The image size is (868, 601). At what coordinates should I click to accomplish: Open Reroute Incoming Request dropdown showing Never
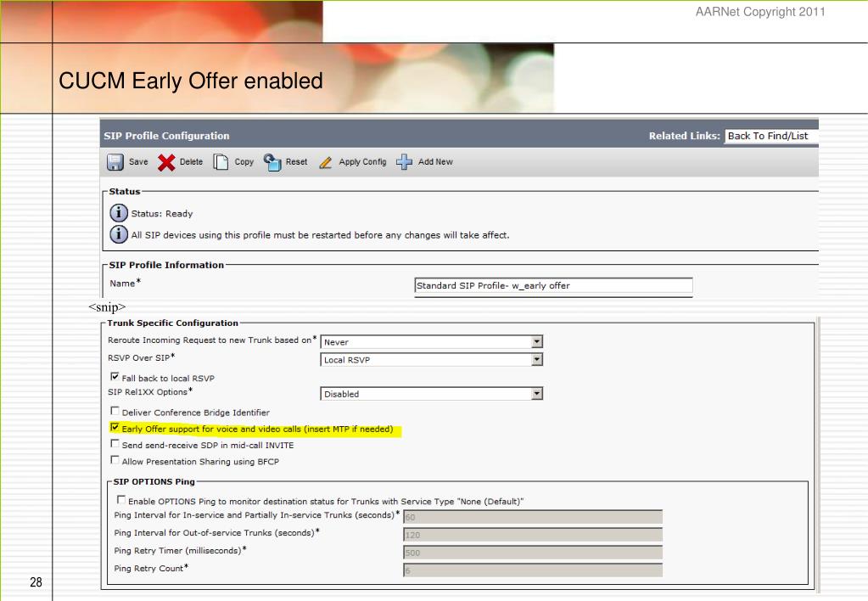click(431, 342)
